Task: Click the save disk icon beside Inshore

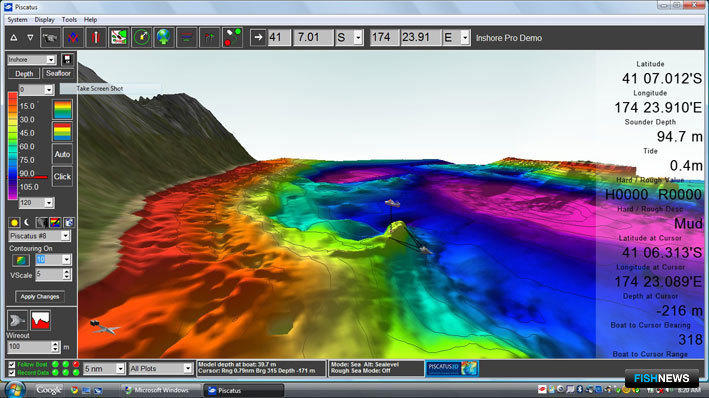Action: coord(67,60)
